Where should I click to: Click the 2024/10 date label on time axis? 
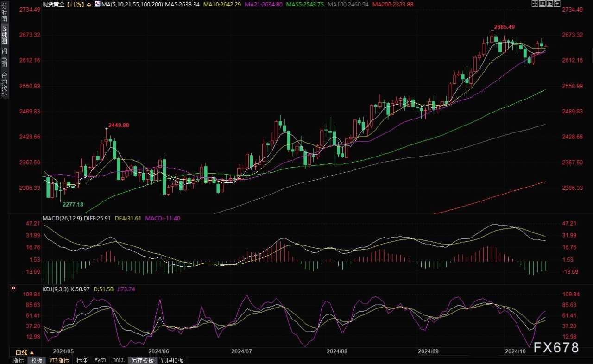click(516, 352)
